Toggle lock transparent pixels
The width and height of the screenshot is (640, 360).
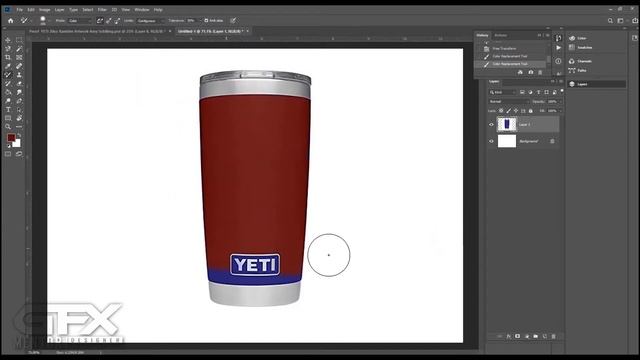point(501,111)
